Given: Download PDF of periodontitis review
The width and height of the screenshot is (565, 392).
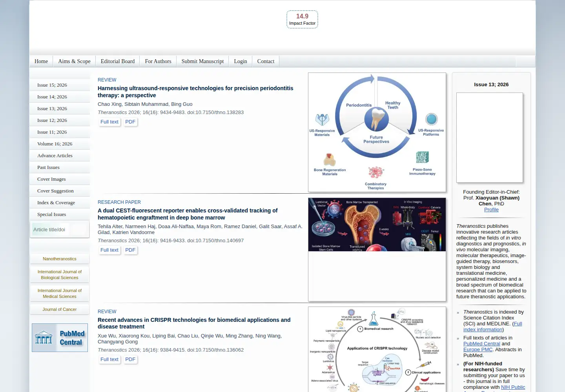Looking at the screenshot, I should 130,122.
